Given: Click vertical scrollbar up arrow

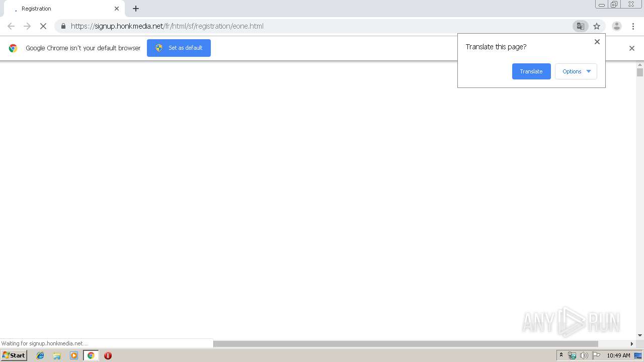Looking at the screenshot, I should [x=640, y=65].
